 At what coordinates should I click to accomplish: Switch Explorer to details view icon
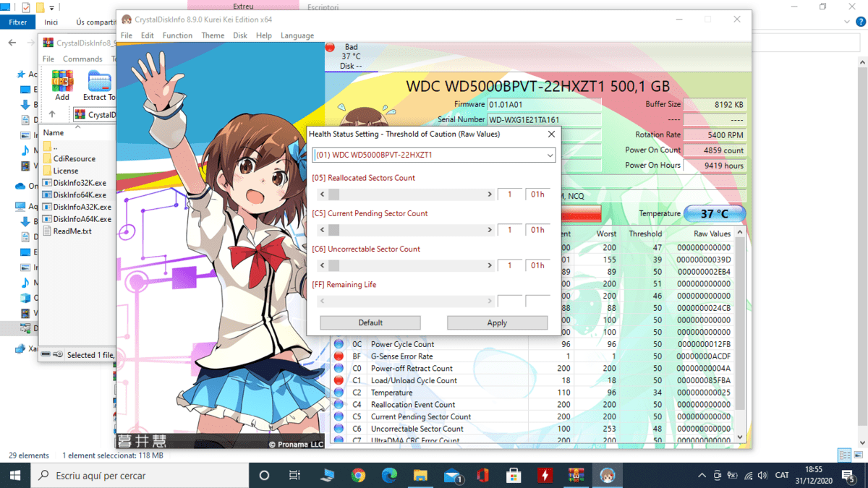tap(844, 455)
